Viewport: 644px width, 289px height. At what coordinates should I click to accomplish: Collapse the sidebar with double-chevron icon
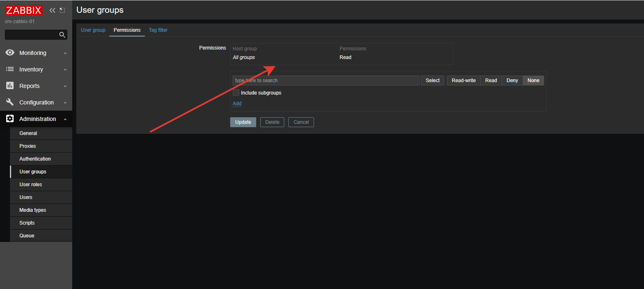52,10
